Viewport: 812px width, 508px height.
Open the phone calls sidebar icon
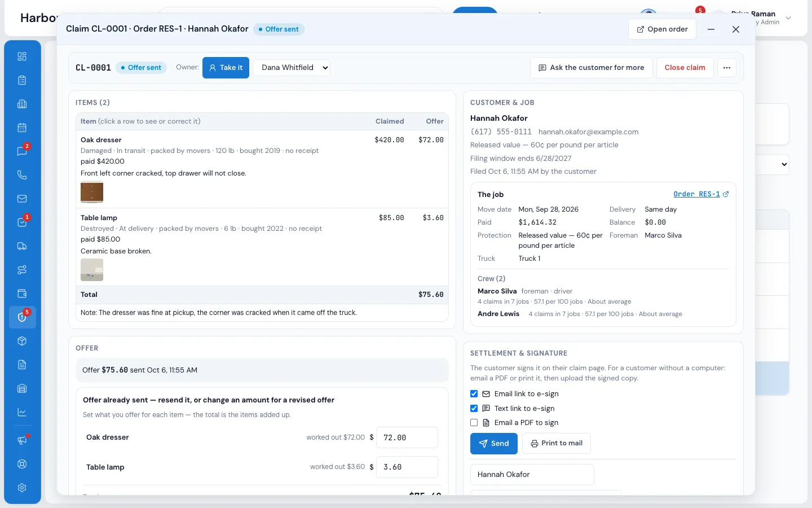(x=22, y=175)
